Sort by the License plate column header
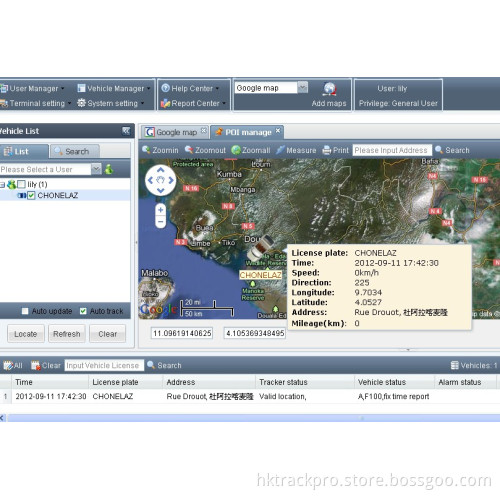 pyautogui.click(x=126, y=382)
